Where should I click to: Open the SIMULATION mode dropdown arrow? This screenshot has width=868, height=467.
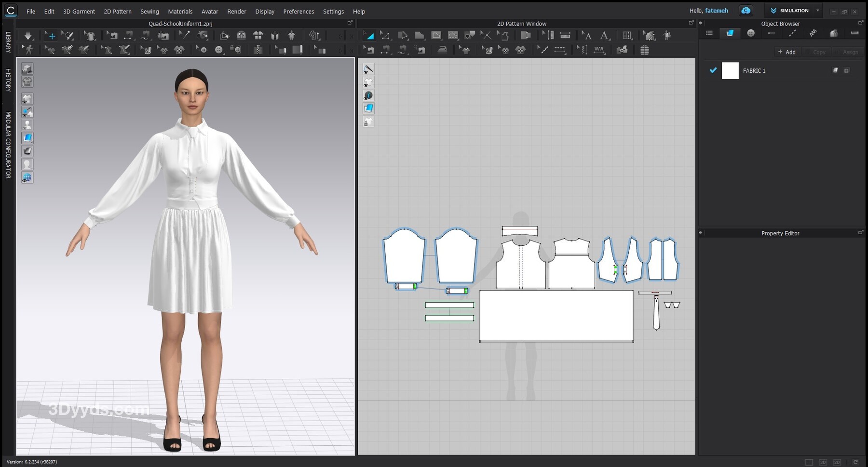point(817,11)
